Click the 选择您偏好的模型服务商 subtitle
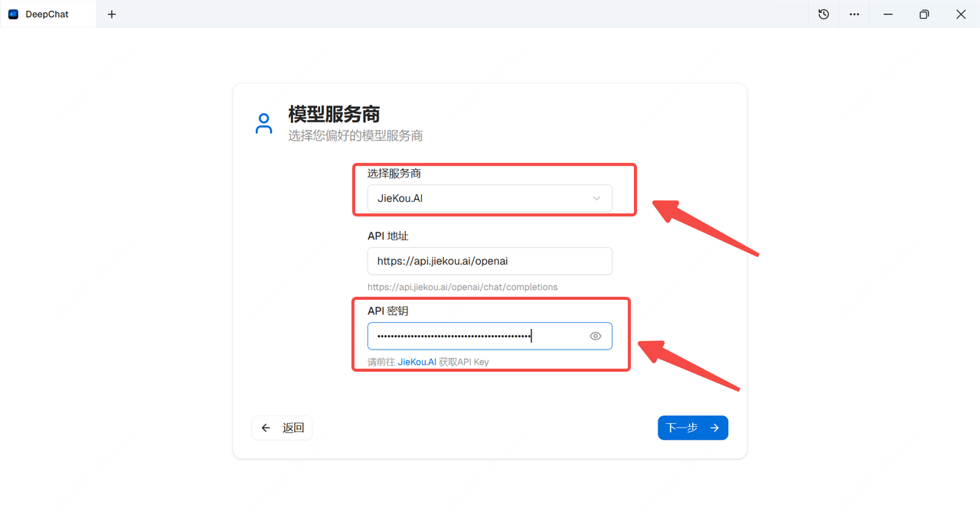 [355, 135]
